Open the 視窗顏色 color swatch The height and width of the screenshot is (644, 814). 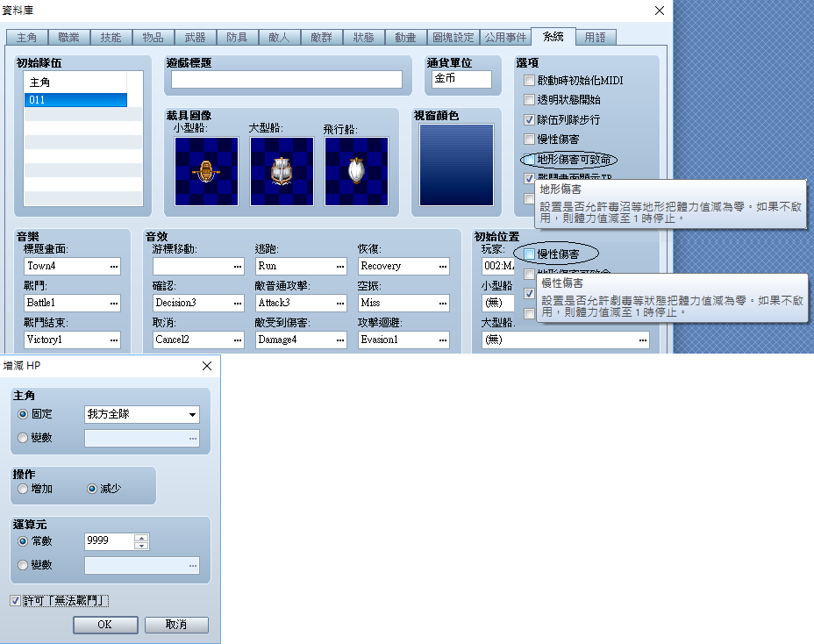pyautogui.click(x=457, y=165)
